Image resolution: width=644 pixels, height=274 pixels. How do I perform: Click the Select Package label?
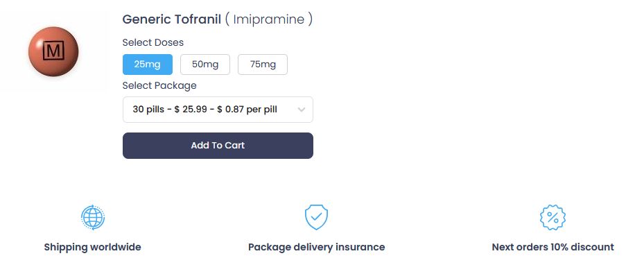(159, 86)
